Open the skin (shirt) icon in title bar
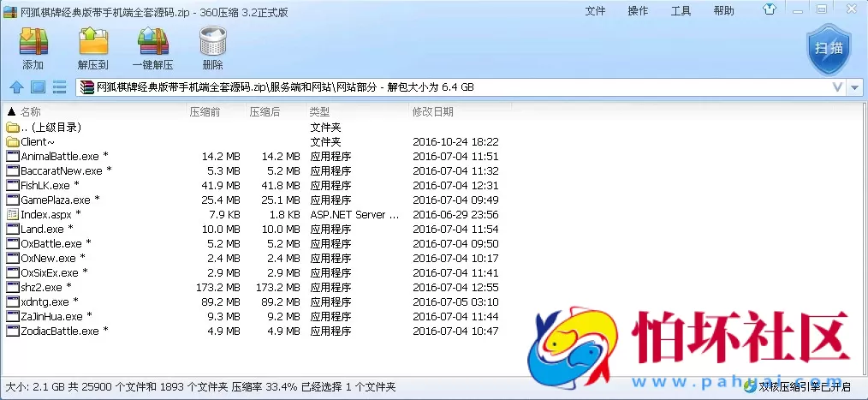Screen dimensions: 868x400 point(770,9)
